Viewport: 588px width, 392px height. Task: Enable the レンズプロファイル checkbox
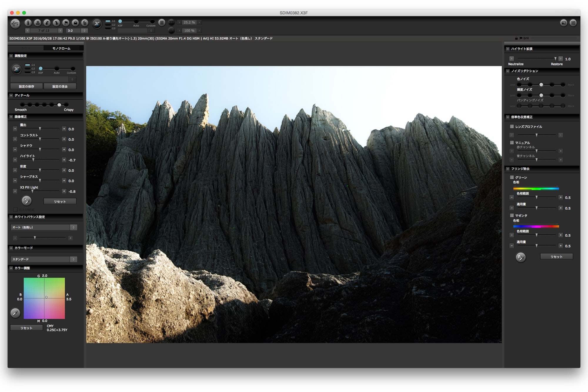click(512, 126)
